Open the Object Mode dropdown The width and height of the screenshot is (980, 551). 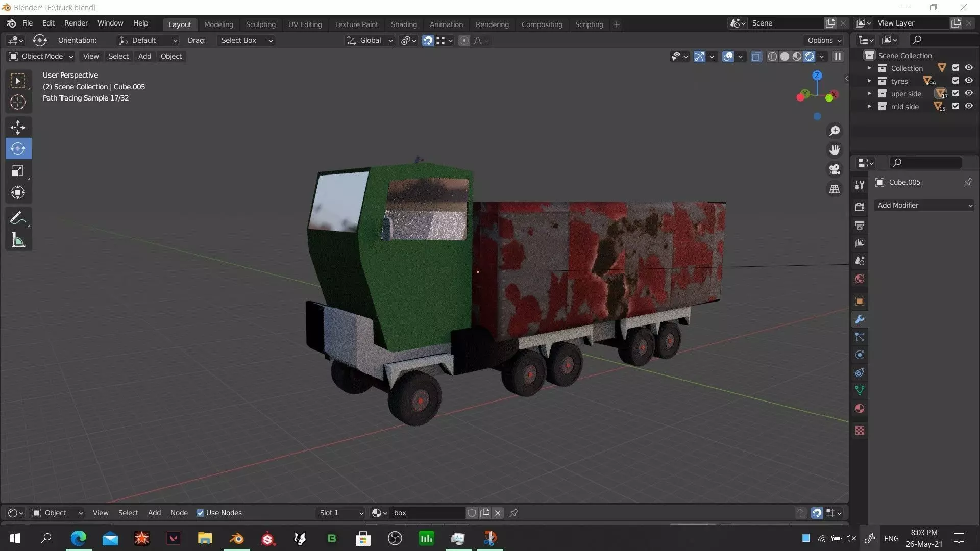(41, 56)
